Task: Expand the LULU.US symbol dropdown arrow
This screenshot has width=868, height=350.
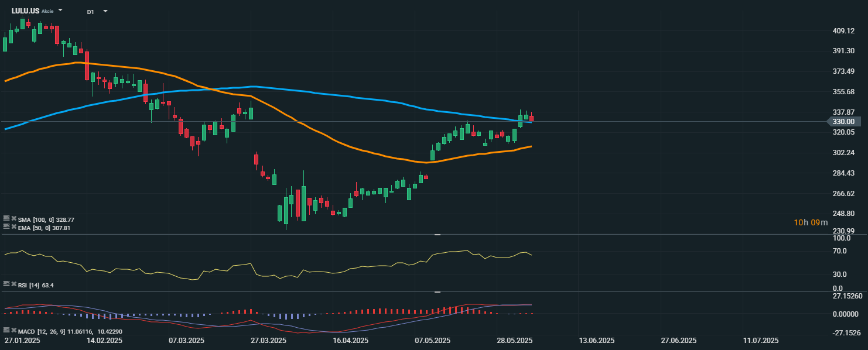Action: click(60, 11)
